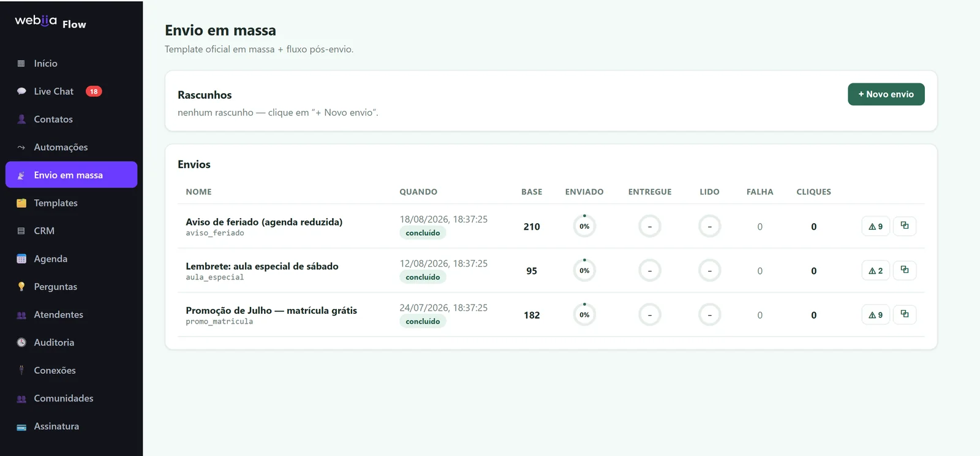Select 'Promoção de Julho — matrícula grátis' name
This screenshot has width=980, height=456.
[271, 310]
